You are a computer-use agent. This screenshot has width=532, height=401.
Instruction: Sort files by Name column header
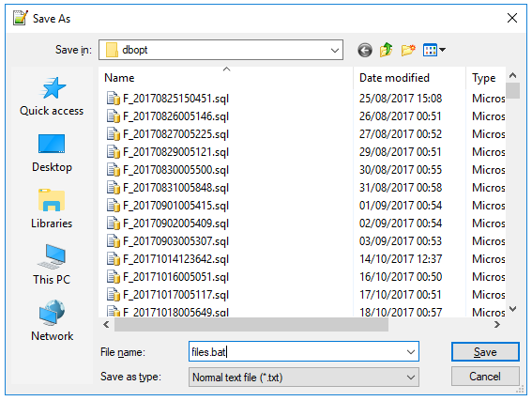119,78
